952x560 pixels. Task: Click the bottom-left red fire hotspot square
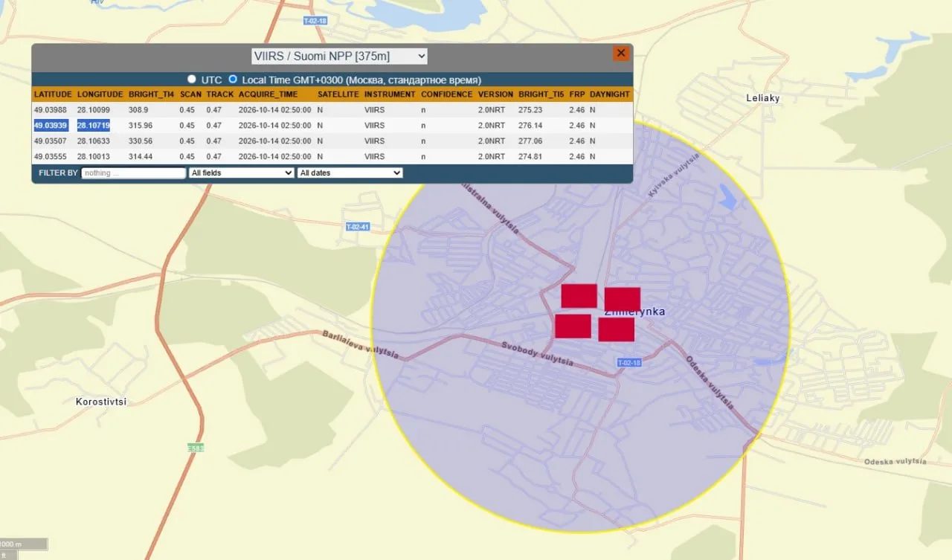click(x=573, y=326)
